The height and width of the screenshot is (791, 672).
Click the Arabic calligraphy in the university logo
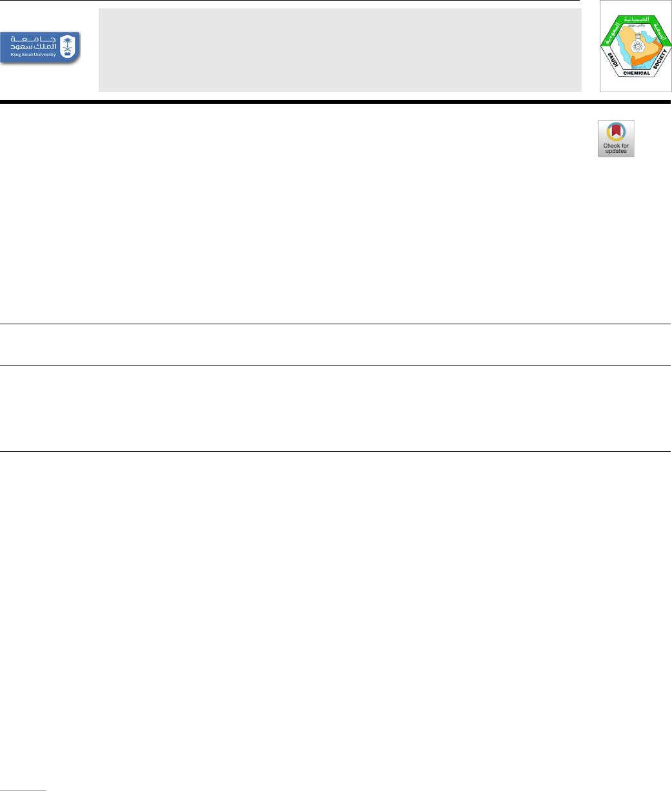[33, 43]
